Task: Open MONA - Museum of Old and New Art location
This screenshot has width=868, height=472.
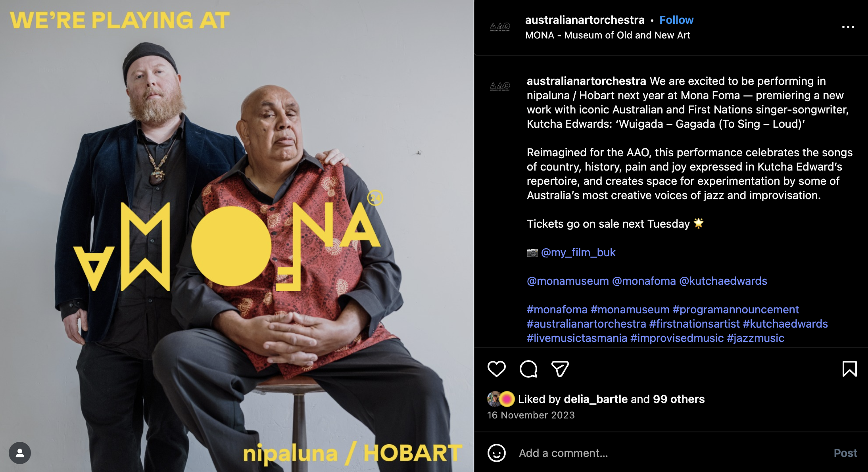Action: coord(608,35)
